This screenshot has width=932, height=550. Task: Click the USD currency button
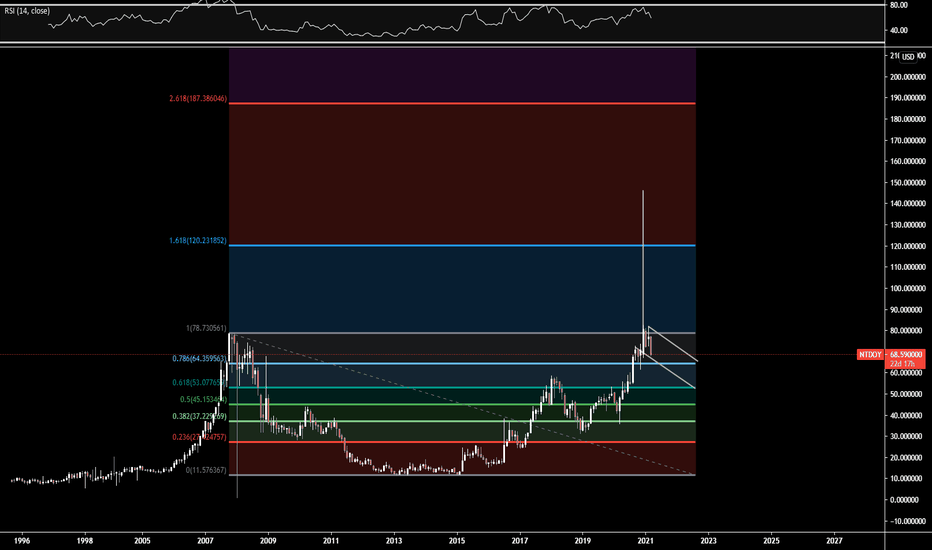[908, 57]
